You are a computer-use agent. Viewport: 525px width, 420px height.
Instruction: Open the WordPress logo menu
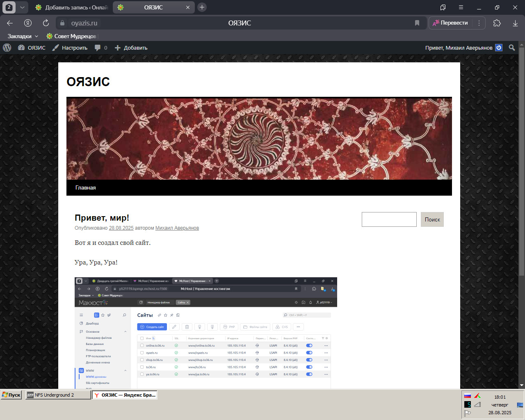coord(7,48)
